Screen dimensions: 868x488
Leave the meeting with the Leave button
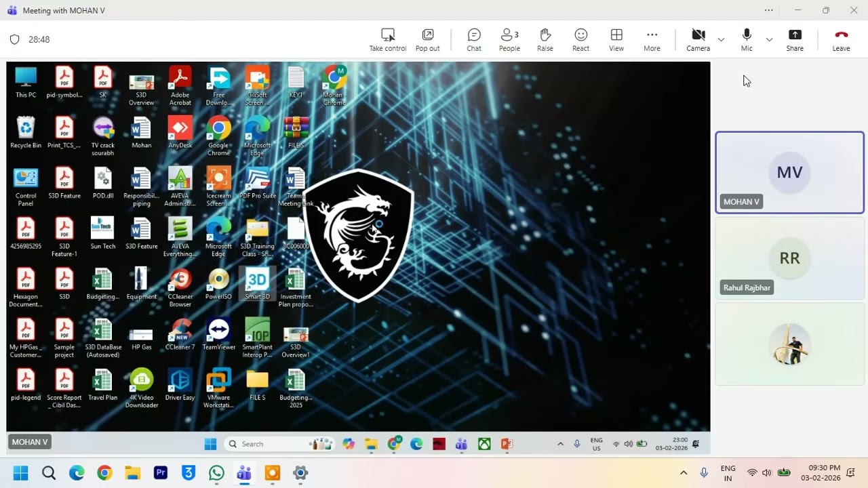click(x=841, y=39)
